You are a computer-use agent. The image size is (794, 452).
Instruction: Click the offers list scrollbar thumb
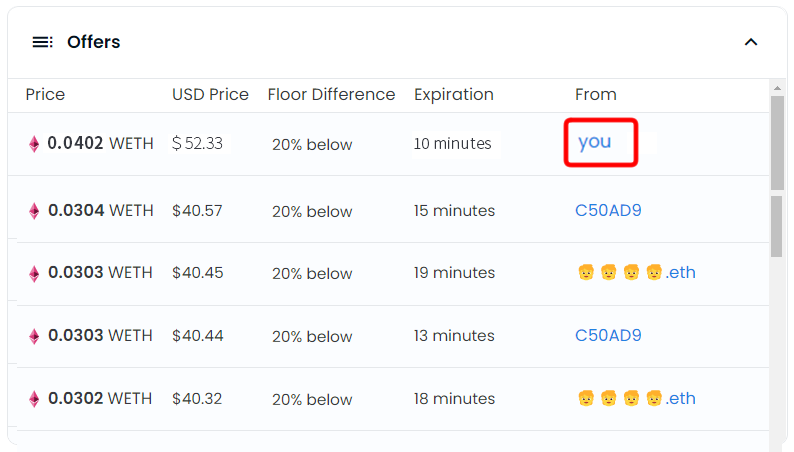point(777,143)
